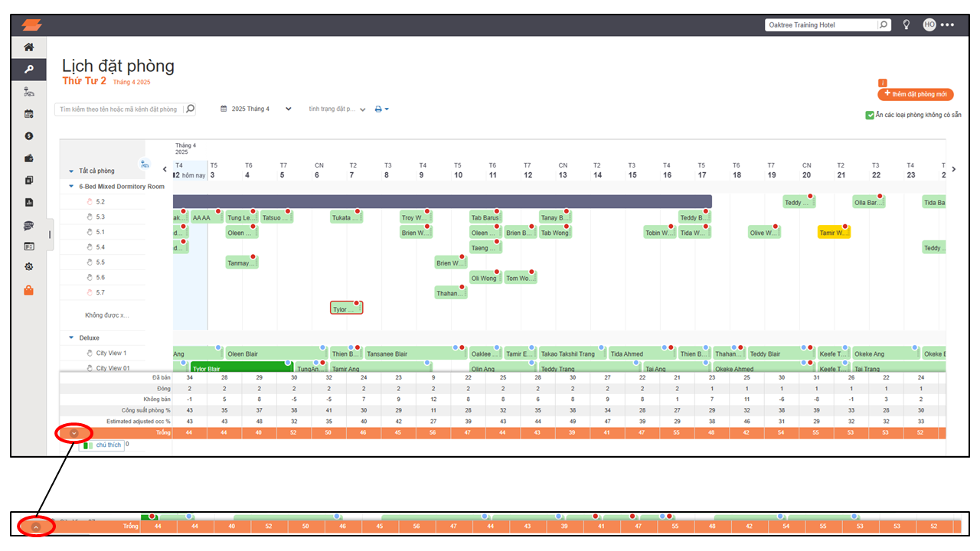980x551 pixels.
Task: Click the lightbulb tips icon
Action: tap(906, 24)
